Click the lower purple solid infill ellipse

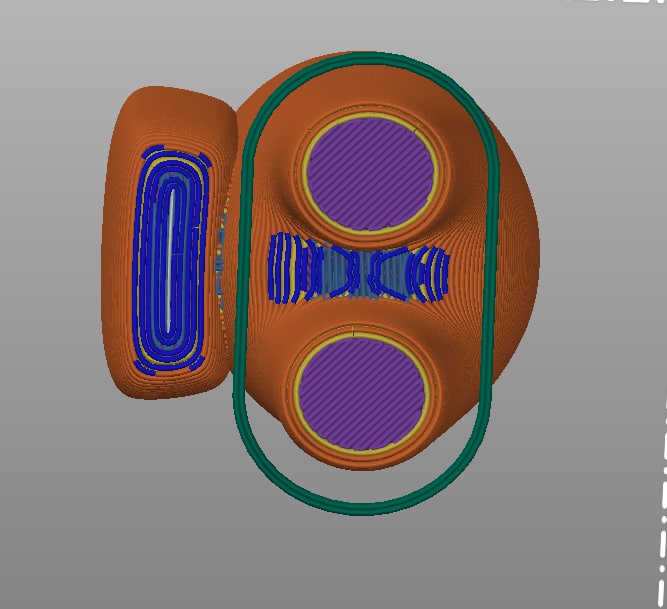[362, 393]
